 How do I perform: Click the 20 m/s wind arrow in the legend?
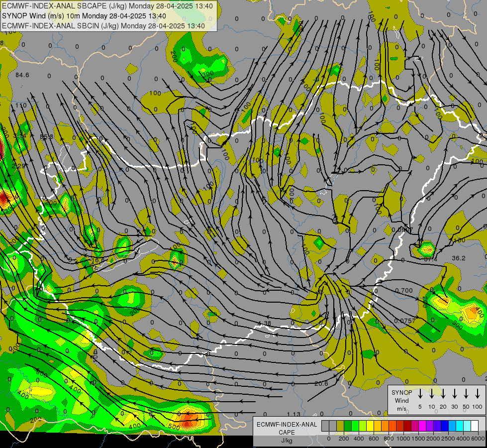coord(443,394)
